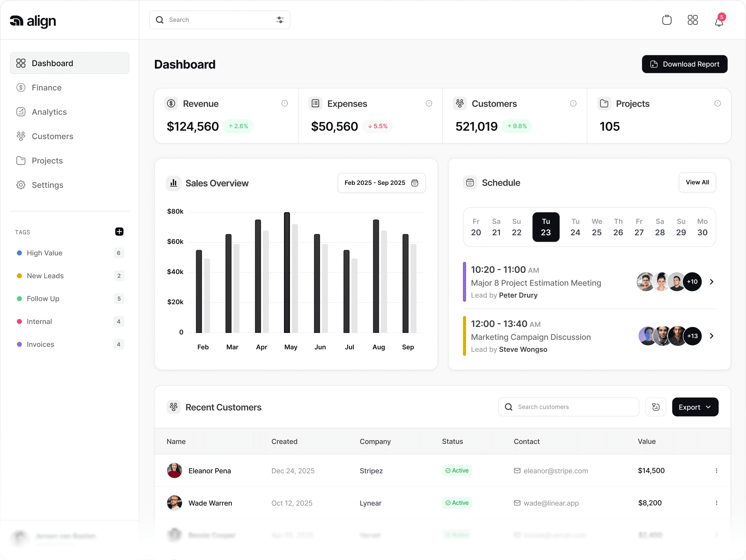
Task: Open Analytics in sidebar
Action: tap(69, 112)
